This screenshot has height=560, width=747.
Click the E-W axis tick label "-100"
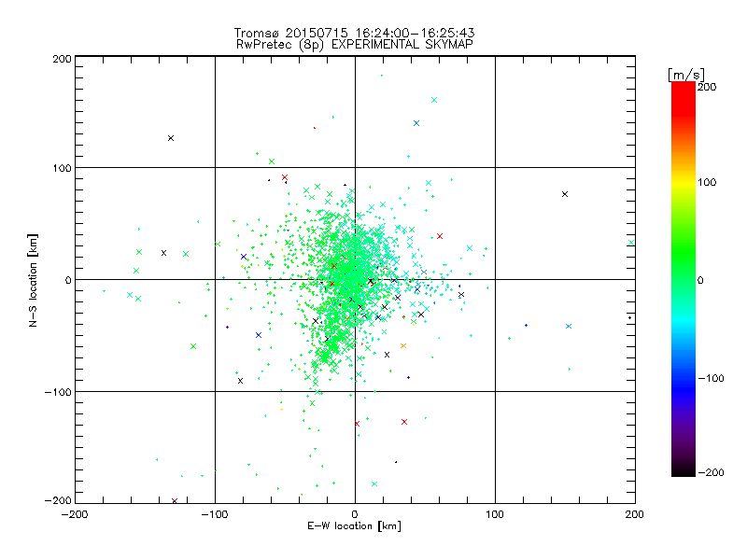tap(215, 514)
